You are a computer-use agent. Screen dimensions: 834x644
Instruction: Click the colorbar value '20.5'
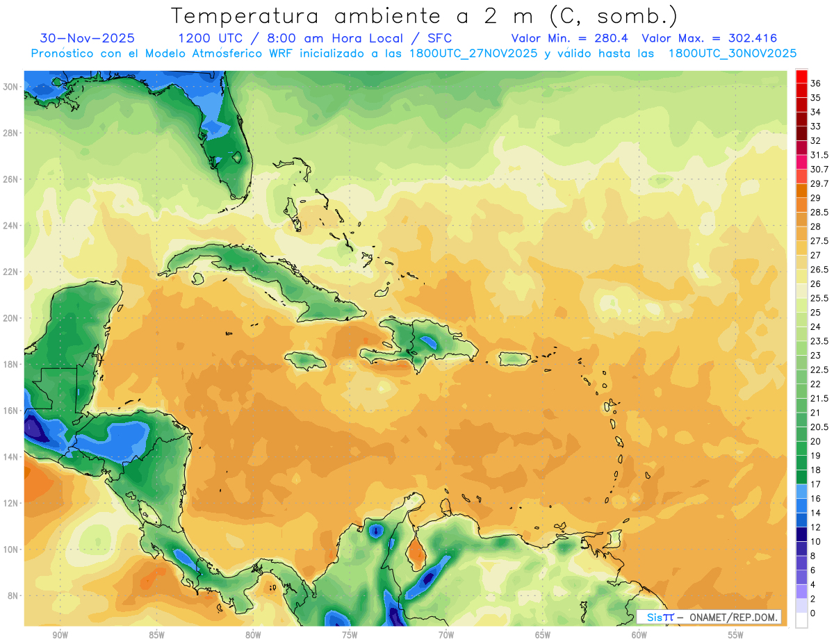pos(819,427)
